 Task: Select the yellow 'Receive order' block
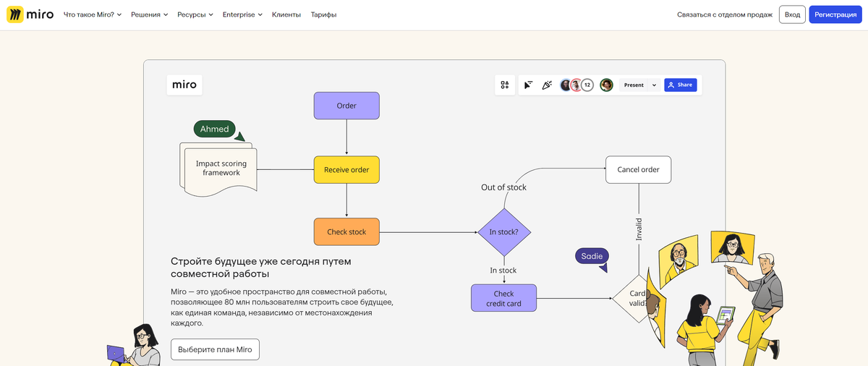[x=346, y=169]
